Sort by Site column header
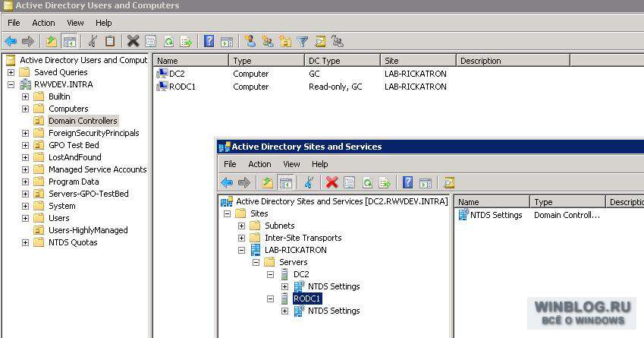 (x=418, y=61)
